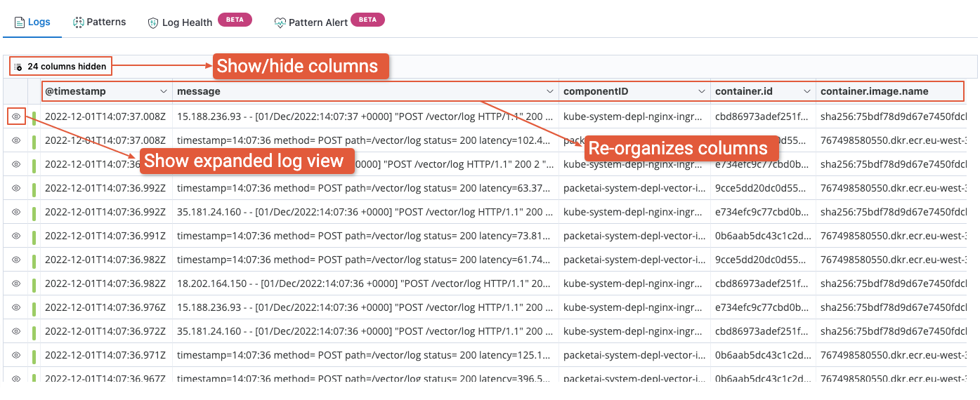Show expanded view for second log row

point(16,140)
